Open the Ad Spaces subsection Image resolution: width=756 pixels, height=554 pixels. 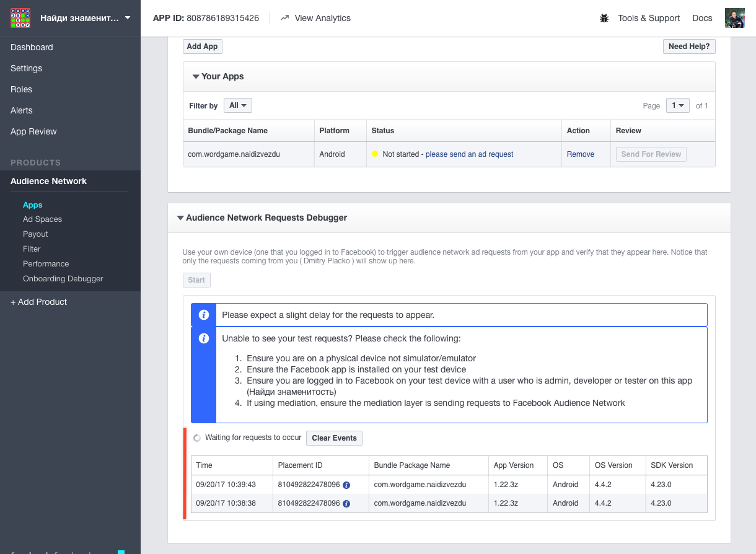[43, 219]
